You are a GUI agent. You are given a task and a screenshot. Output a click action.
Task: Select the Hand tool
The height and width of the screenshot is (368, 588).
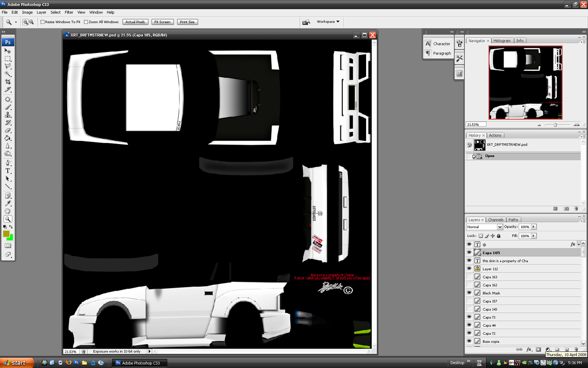[8, 212]
